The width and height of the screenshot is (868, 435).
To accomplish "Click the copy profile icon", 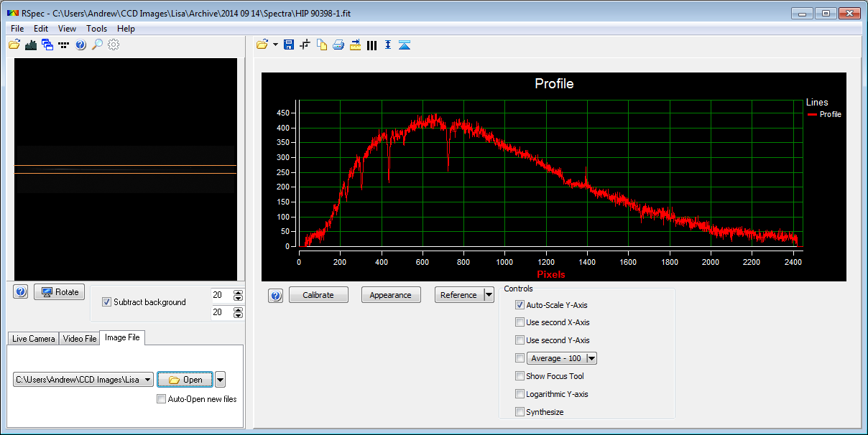I will point(322,45).
